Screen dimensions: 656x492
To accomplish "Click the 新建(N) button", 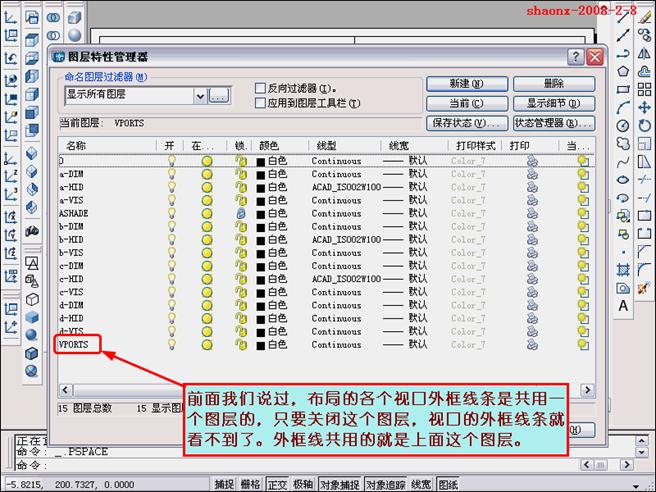I will 467,84.
